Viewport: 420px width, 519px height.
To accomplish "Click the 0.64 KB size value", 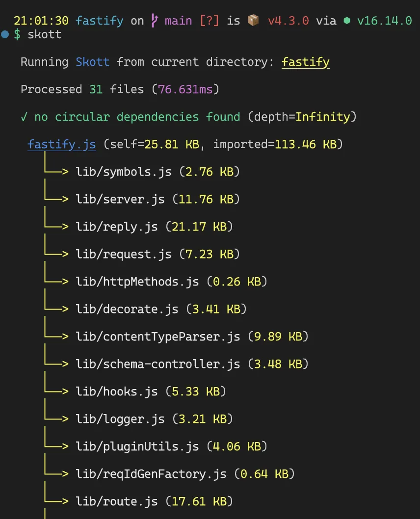I will 264,474.
